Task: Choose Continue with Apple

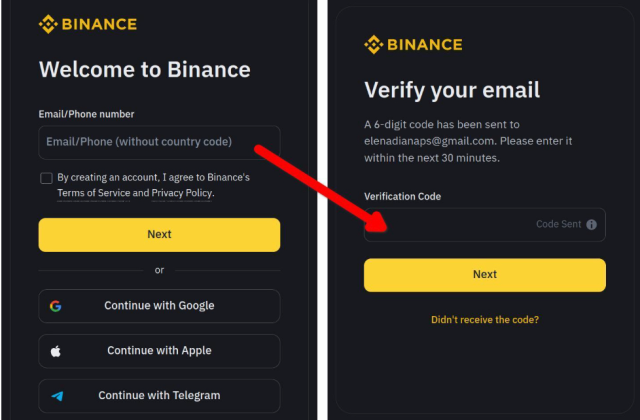Action: [x=159, y=351]
